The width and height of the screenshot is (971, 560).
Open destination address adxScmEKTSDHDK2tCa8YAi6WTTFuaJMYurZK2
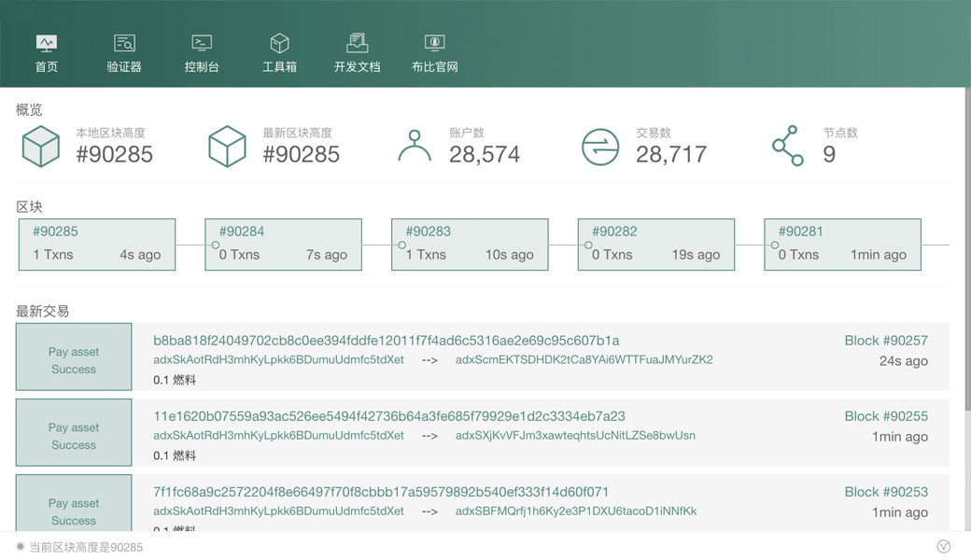[x=584, y=359]
